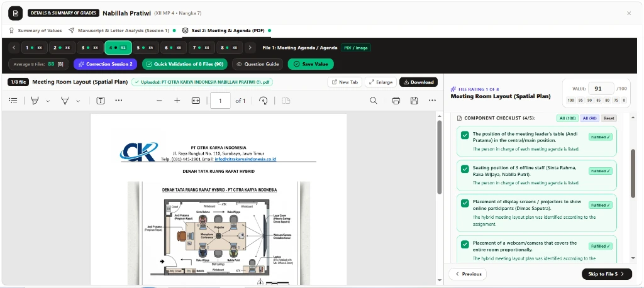Screen dimensions: 644x288
Task: Click the PDF page number field
Action: tap(220, 101)
